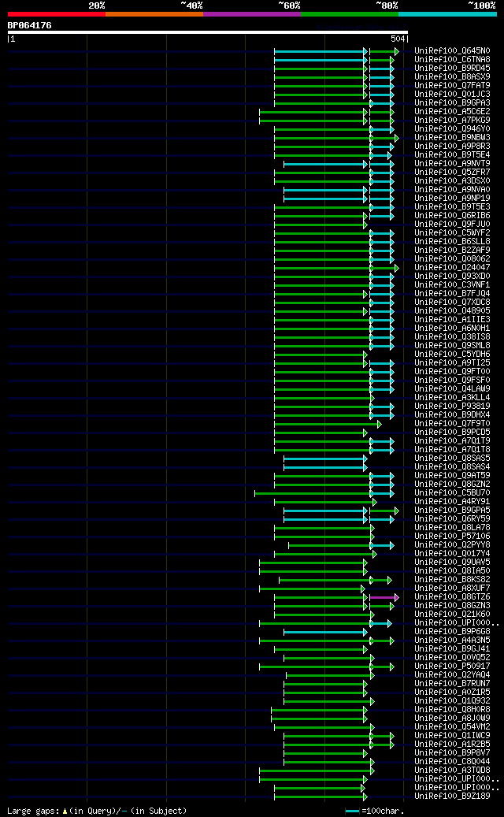Select the UniRef100_A5C6E2 label
504x817 pixels.
pos(452,112)
